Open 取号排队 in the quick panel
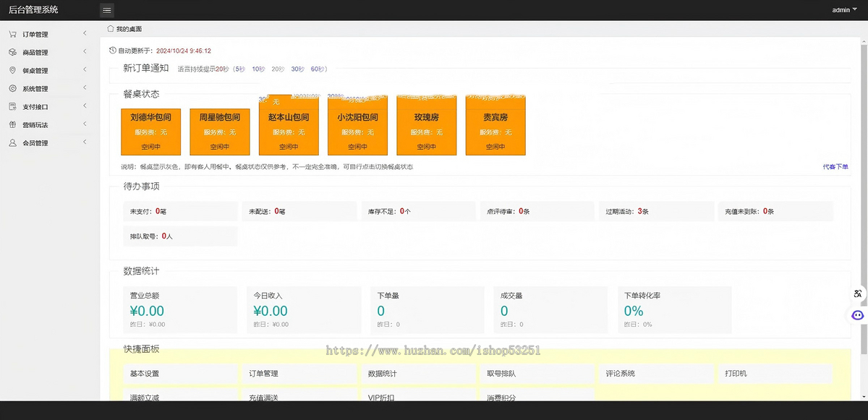868x420 pixels. (538, 374)
